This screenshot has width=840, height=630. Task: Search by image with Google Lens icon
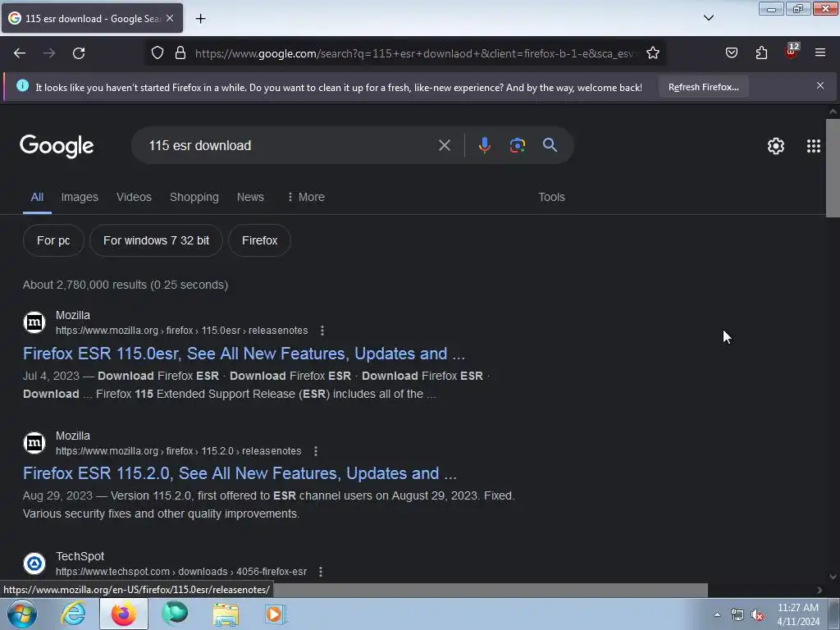coord(517,145)
